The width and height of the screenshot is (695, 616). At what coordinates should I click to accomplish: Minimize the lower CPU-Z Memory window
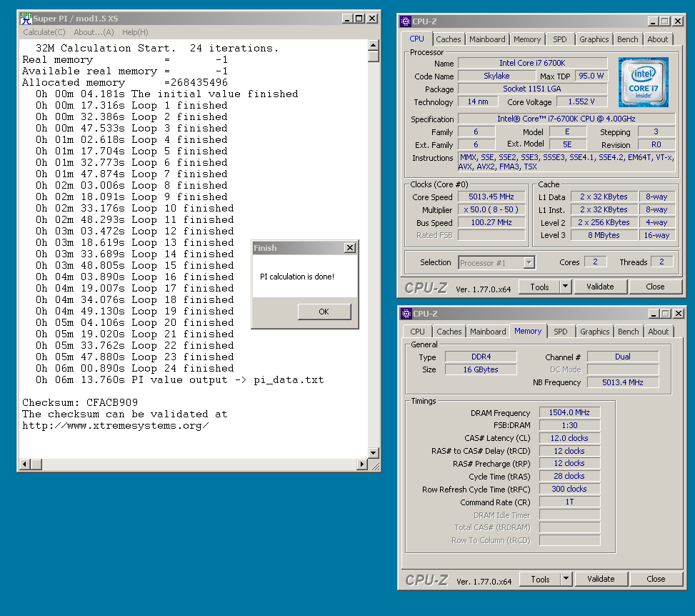coord(654,314)
